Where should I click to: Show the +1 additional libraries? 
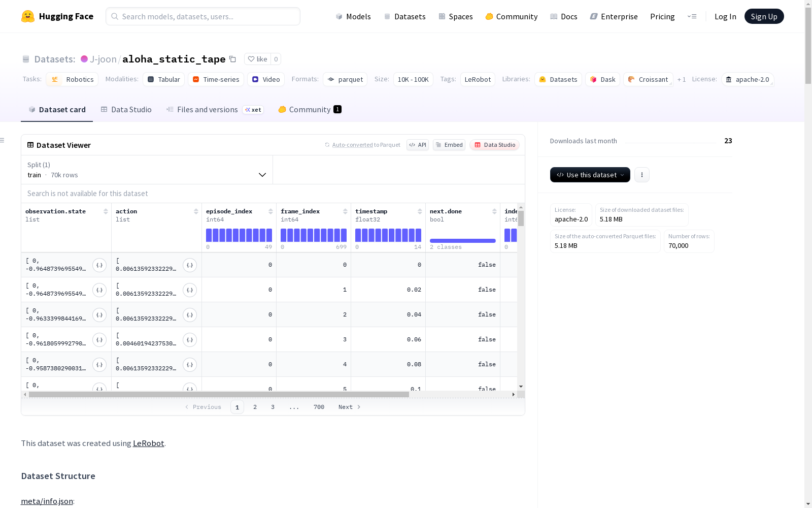[682, 79]
